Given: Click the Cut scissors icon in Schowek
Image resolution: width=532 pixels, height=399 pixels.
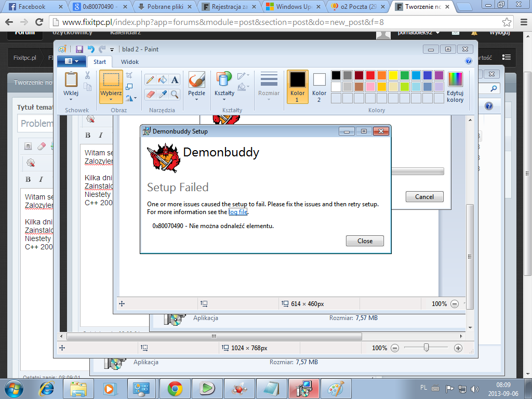Looking at the screenshot, I should point(87,75).
